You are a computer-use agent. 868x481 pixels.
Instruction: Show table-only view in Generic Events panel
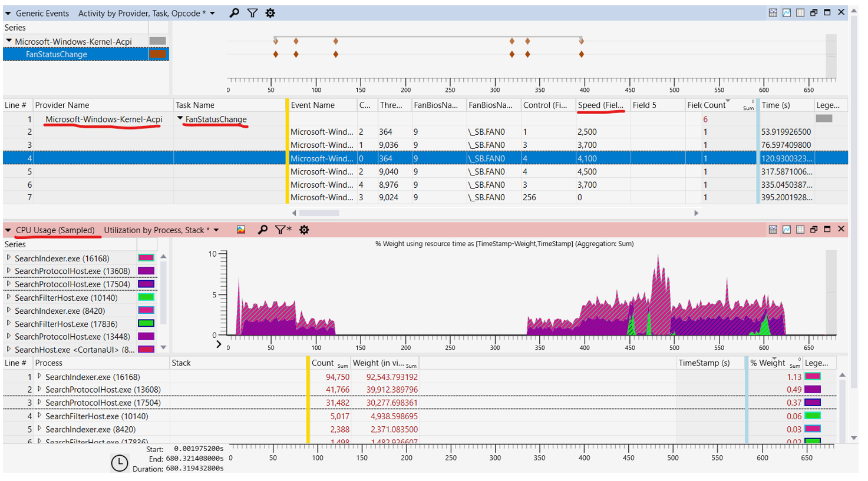tap(800, 12)
